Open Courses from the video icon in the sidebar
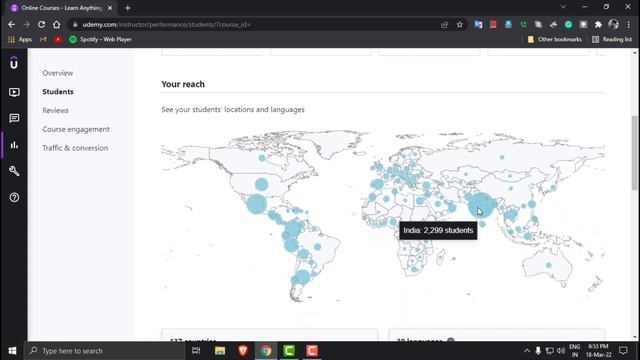The height and width of the screenshot is (360, 640). [14, 92]
